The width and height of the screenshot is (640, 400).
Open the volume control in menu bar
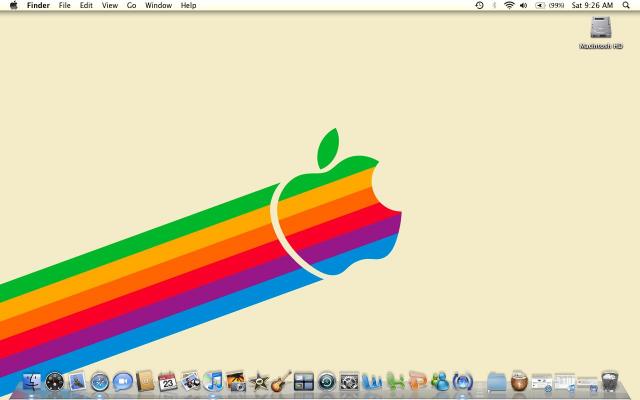click(x=524, y=5)
